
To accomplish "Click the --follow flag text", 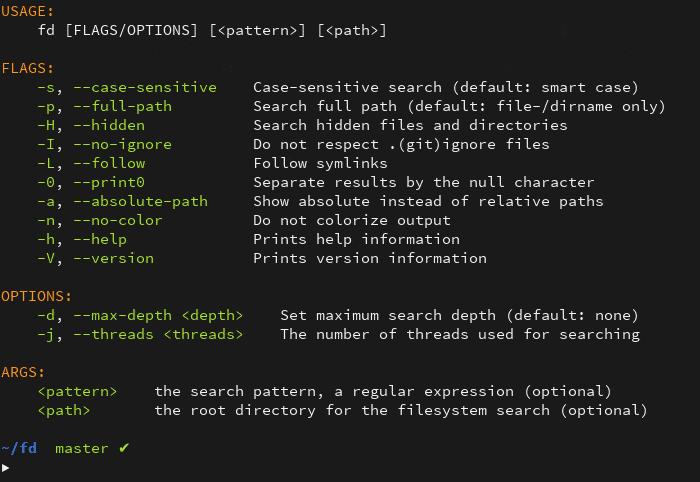I will 109,163.
